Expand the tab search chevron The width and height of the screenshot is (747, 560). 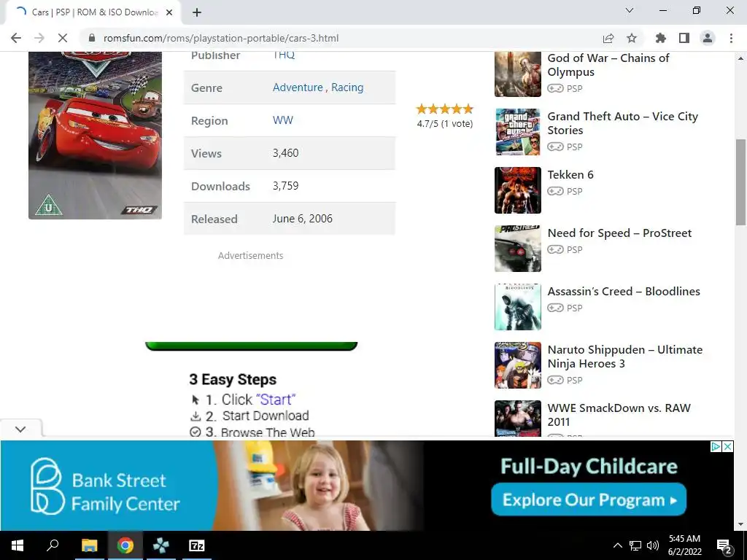coord(630,10)
